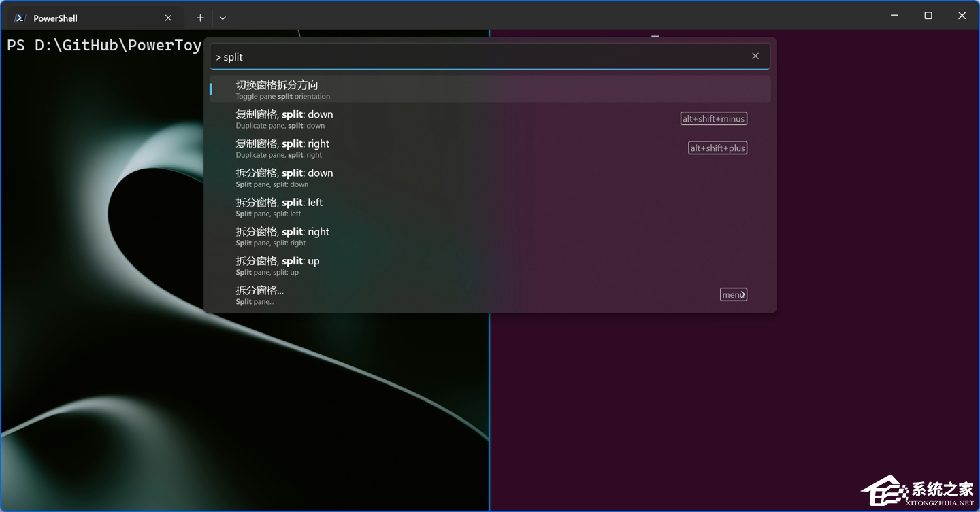Select "Duplicate pane, split: right" command
This screenshot has height=512, width=980.
click(x=490, y=148)
